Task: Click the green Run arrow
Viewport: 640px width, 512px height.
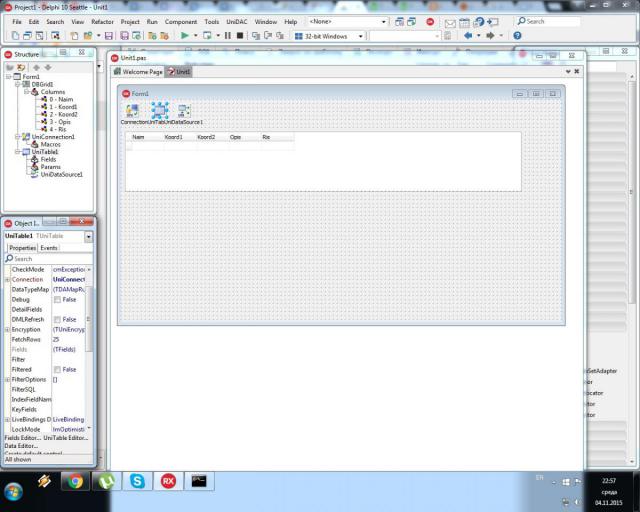Action: click(x=184, y=36)
